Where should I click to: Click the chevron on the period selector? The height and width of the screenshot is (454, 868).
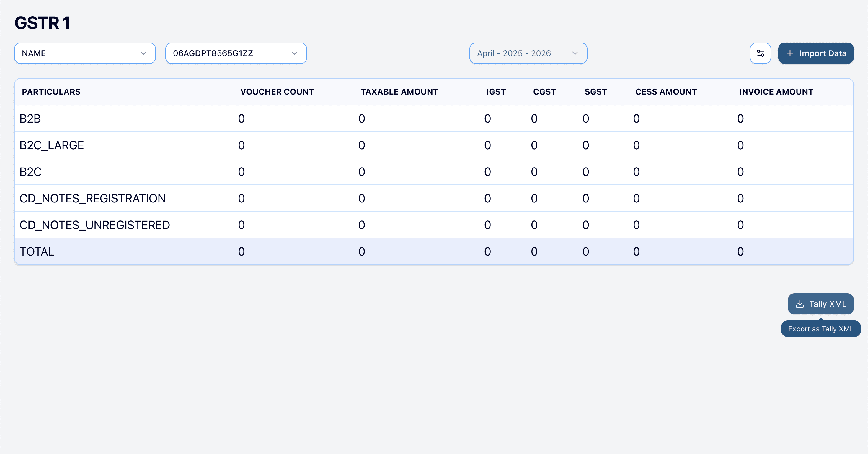pyautogui.click(x=575, y=53)
